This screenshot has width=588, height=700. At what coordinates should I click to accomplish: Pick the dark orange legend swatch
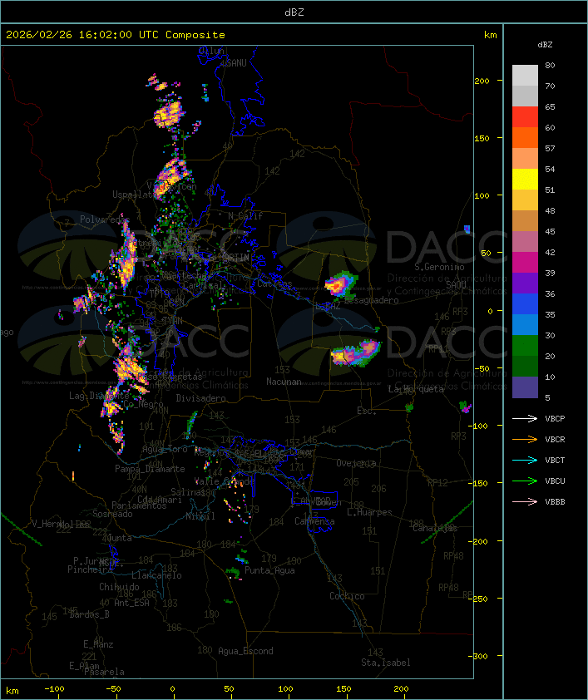click(525, 137)
